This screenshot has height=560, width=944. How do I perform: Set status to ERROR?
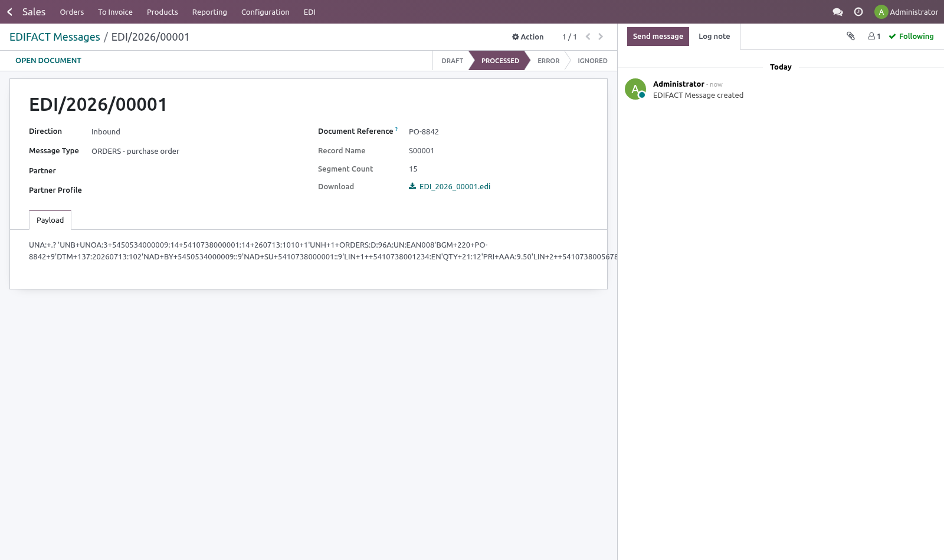(548, 61)
